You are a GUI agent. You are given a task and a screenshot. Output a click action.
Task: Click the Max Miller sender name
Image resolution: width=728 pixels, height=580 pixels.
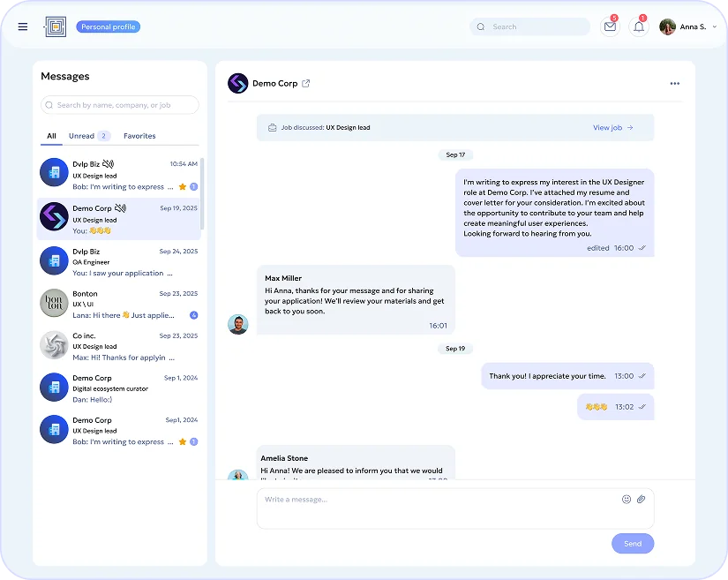tap(283, 278)
